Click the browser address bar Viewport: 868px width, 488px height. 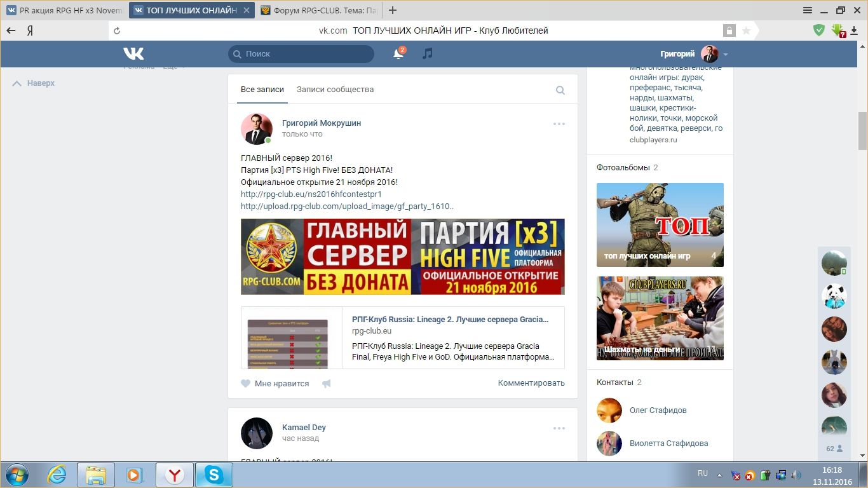point(433,30)
